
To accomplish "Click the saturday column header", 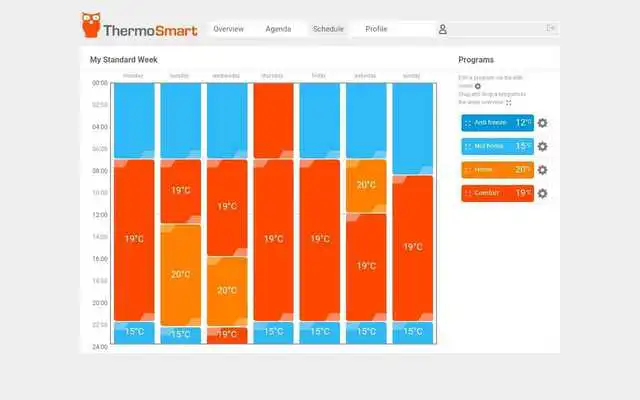I will pyautogui.click(x=365, y=76).
